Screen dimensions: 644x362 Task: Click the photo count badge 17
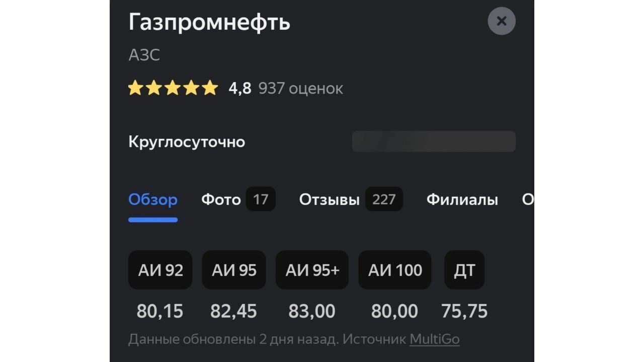click(x=260, y=199)
